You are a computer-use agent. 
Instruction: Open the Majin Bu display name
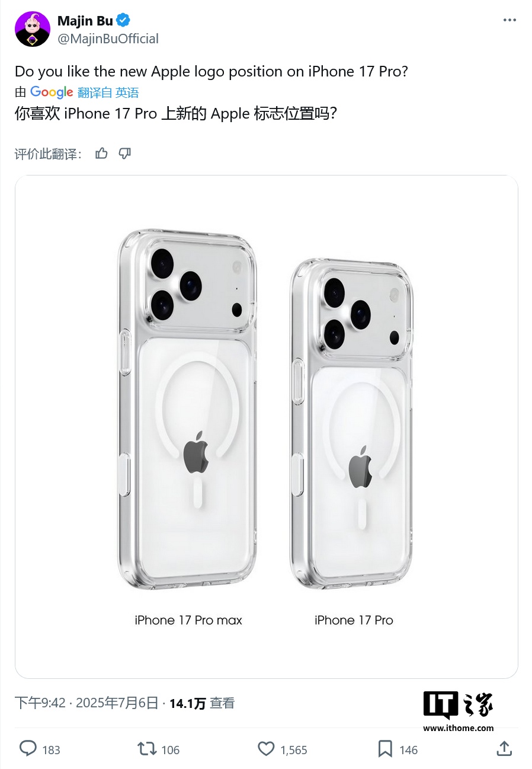point(85,21)
